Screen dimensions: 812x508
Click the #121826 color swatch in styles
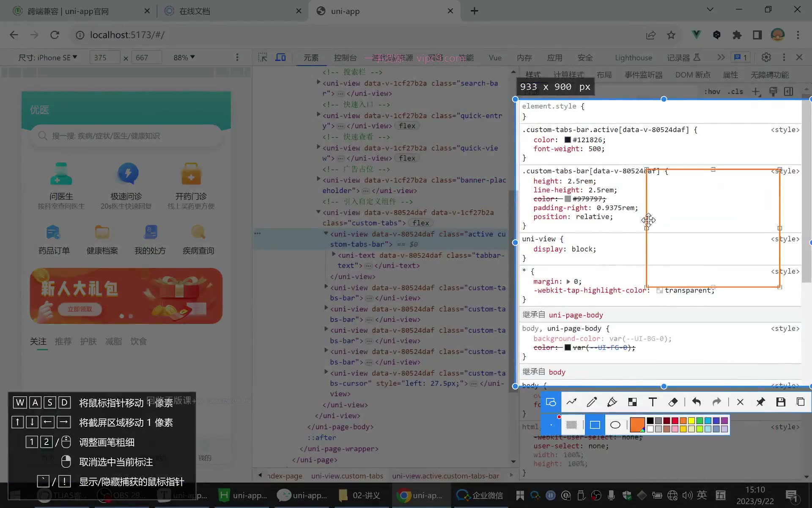[x=568, y=140]
